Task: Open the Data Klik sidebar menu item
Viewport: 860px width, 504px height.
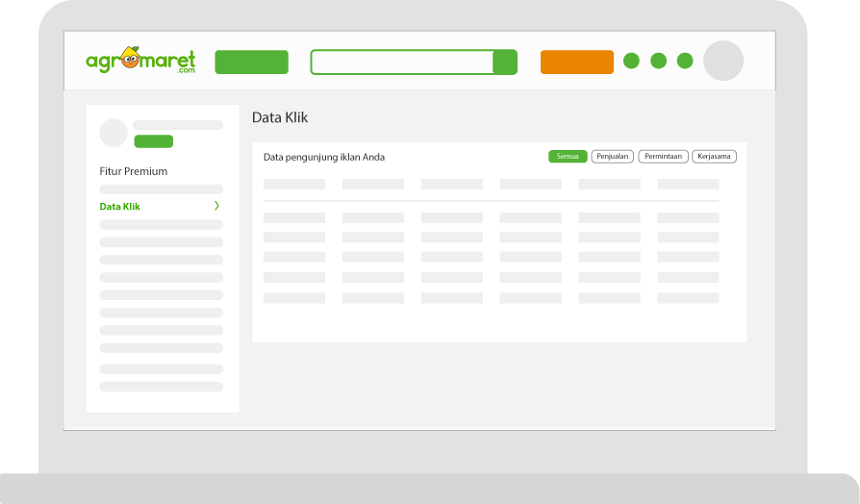Action: pos(120,207)
